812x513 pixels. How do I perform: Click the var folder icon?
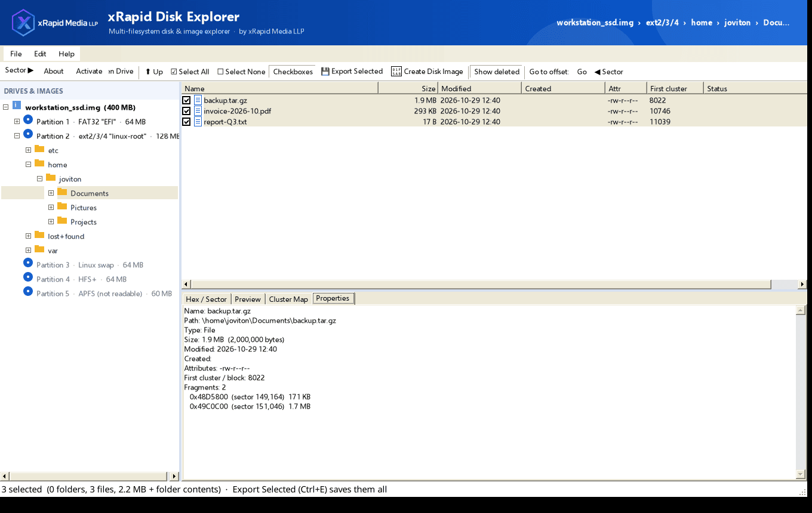tap(39, 249)
